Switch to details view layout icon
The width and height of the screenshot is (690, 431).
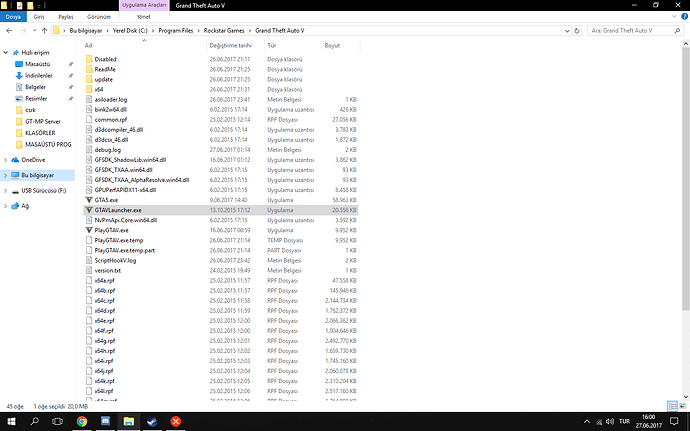pos(672,406)
